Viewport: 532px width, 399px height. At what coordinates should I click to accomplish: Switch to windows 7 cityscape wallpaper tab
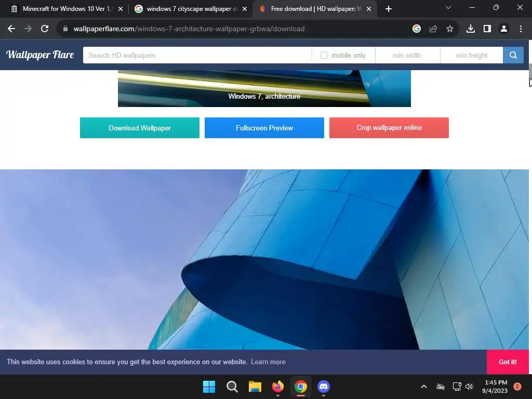[x=191, y=9]
